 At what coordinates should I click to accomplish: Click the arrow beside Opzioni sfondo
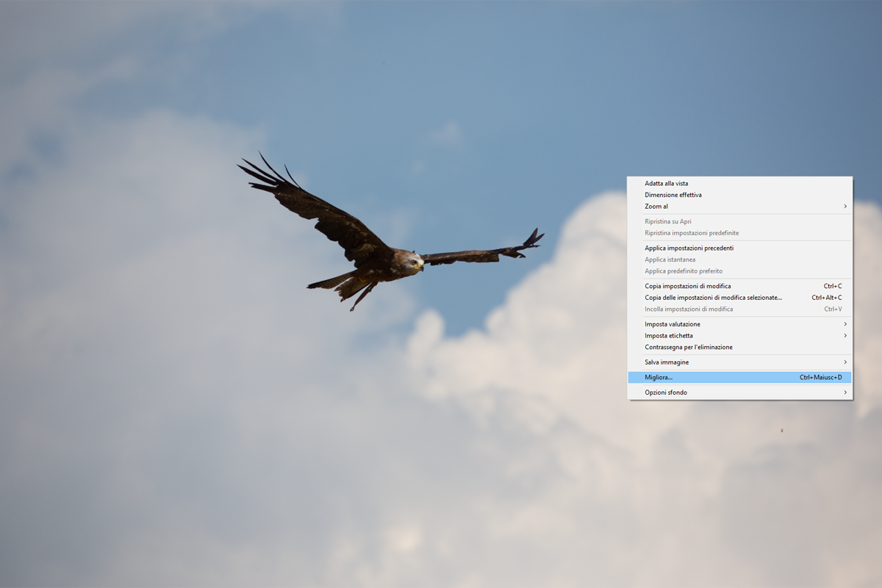(845, 392)
